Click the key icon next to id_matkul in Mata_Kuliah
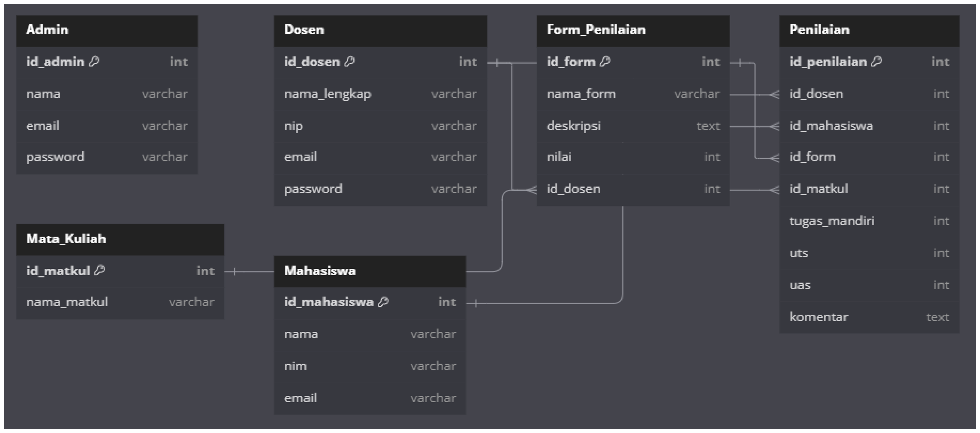Viewport: 980px width, 433px height. coord(99,271)
